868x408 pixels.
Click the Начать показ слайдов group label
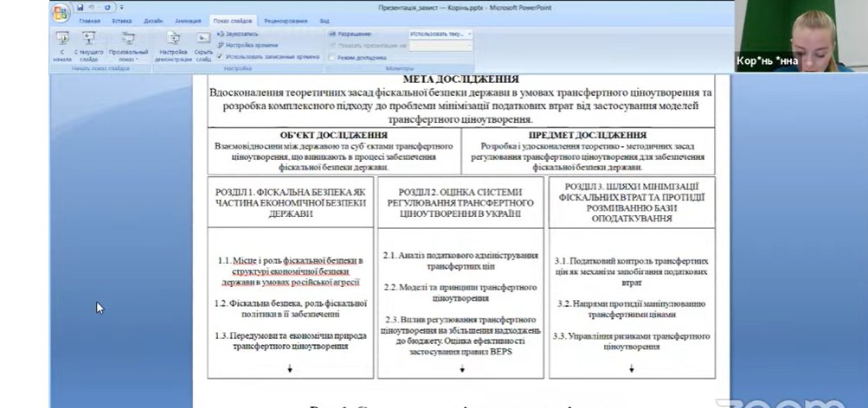point(100,68)
